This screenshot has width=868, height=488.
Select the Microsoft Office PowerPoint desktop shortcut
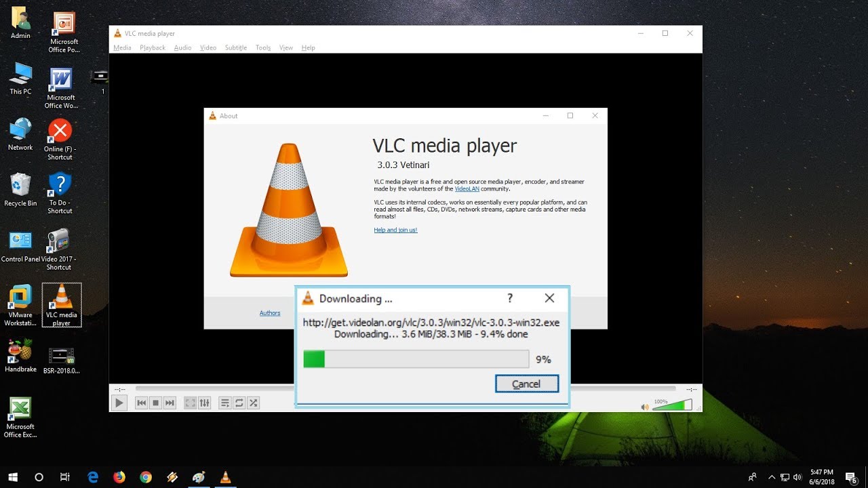64,32
